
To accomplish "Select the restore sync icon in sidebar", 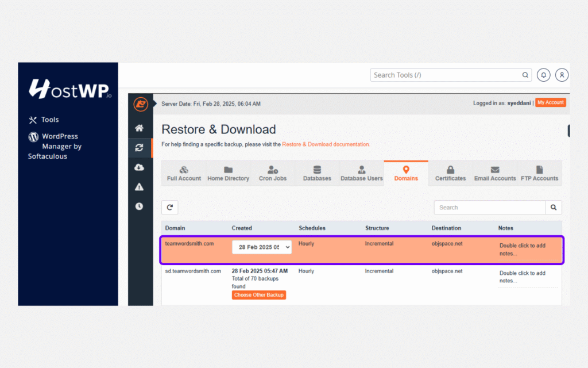I will [140, 148].
